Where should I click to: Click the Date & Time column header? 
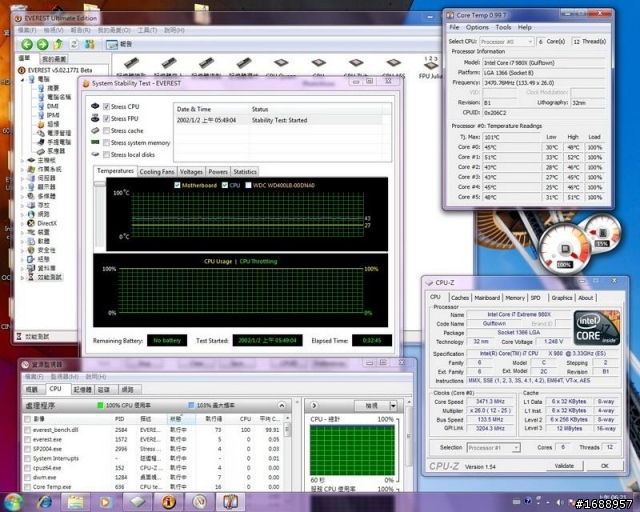pyautogui.click(x=211, y=109)
